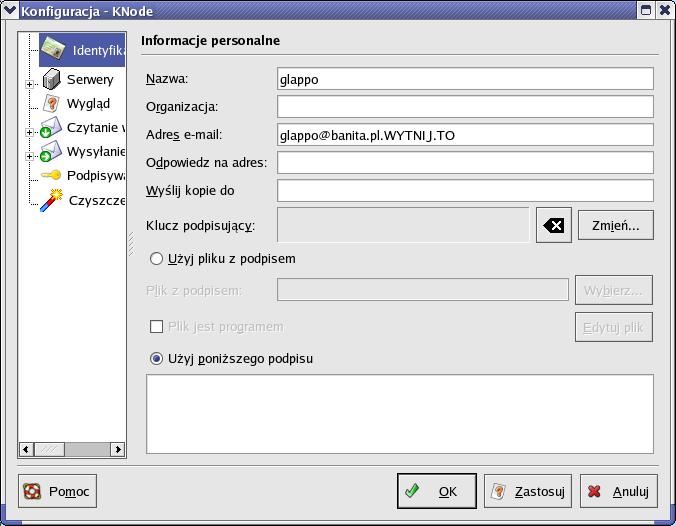Select 'Użyj pliku z podpisem' radio button
The width and height of the screenshot is (676, 526).
(x=156, y=259)
